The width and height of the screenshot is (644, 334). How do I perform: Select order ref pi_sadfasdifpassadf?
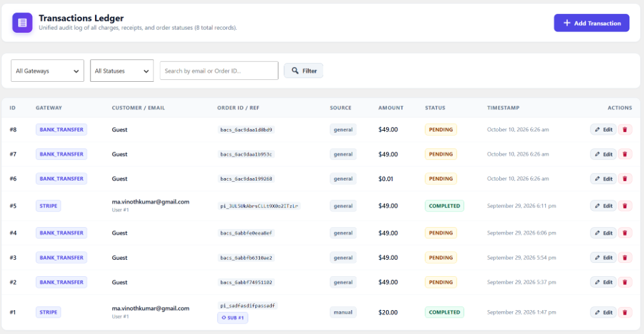[x=247, y=306]
